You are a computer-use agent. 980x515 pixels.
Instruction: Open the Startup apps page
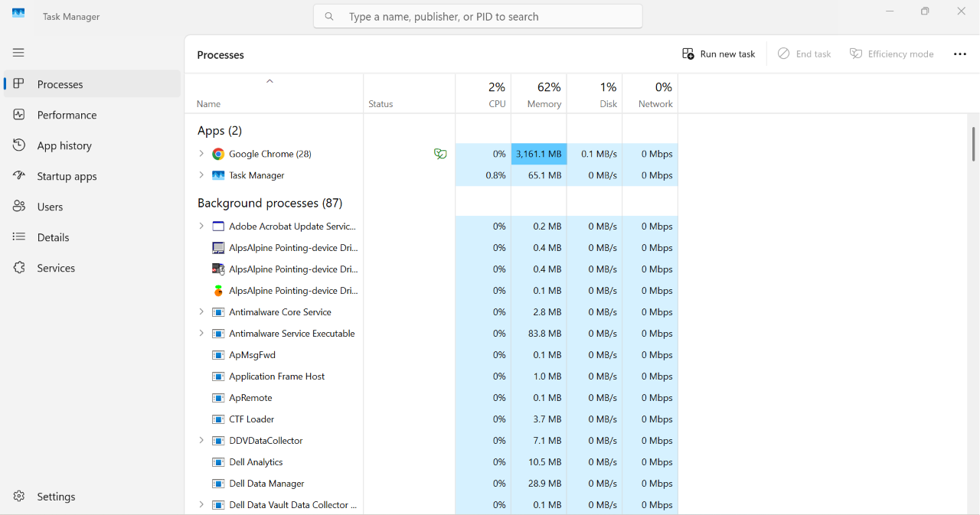[x=93, y=176]
